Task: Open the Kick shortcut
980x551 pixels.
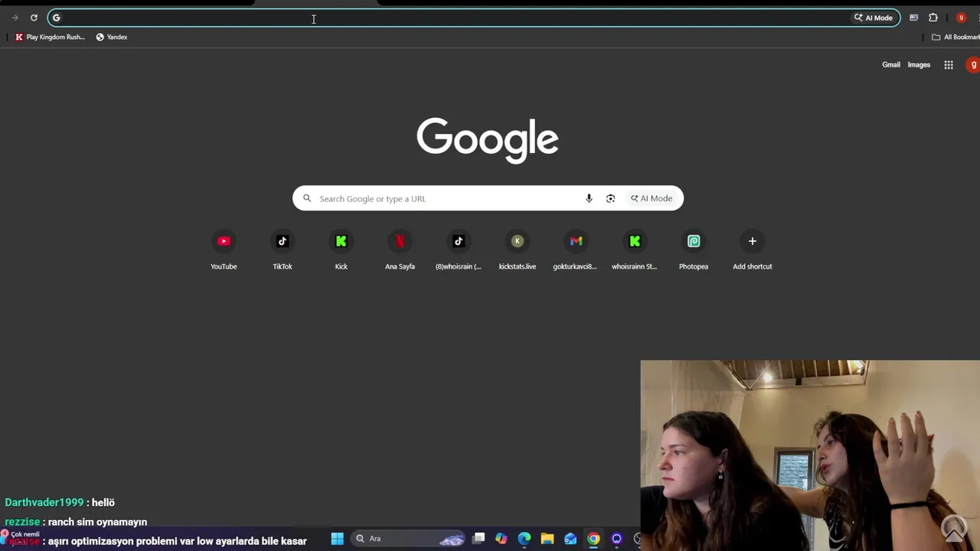Action: pyautogui.click(x=341, y=251)
